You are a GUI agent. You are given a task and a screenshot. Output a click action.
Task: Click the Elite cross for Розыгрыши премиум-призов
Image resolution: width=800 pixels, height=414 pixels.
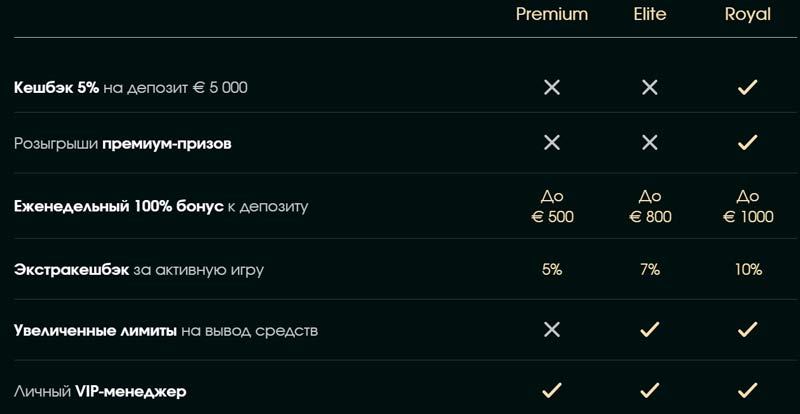[650, 143]
